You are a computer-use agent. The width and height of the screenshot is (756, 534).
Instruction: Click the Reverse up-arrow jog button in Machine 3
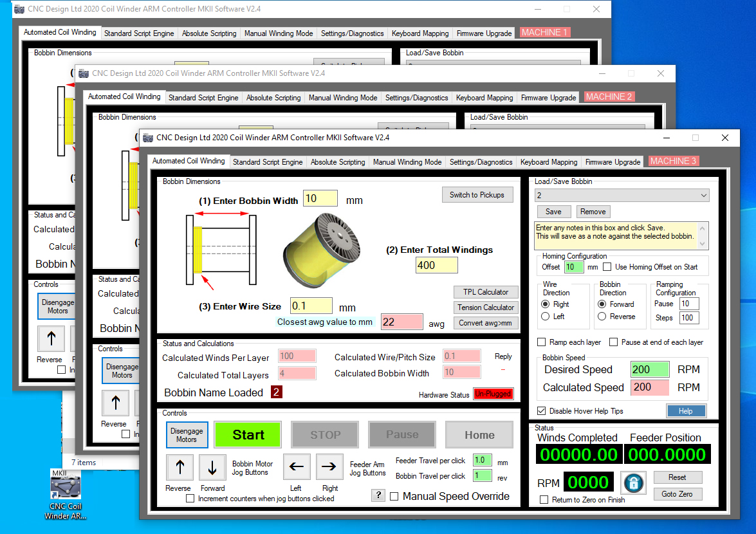180,467
